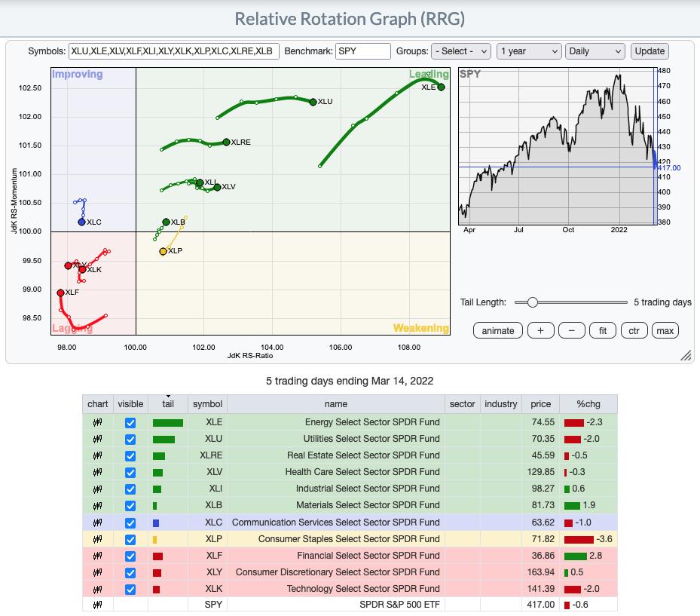Toggle visibility checkbox for XLC
Screen dimensions: 700x616
[x=130, y=523]
